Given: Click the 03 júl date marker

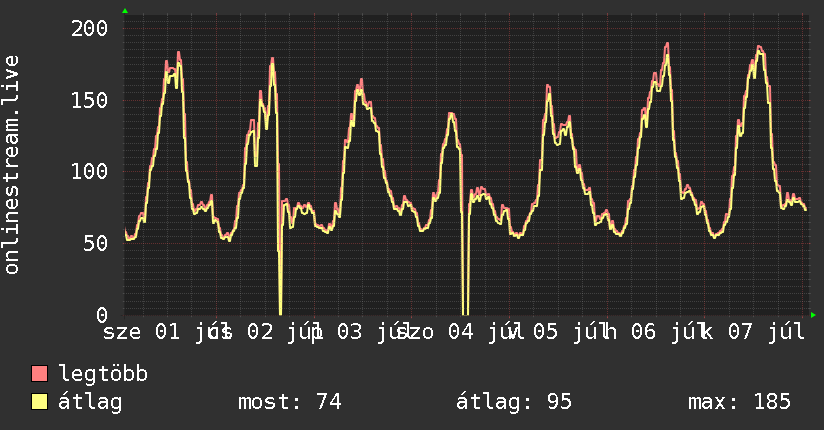Looking at the screenshot, I should pyautogui.click(x=369, y=332).
